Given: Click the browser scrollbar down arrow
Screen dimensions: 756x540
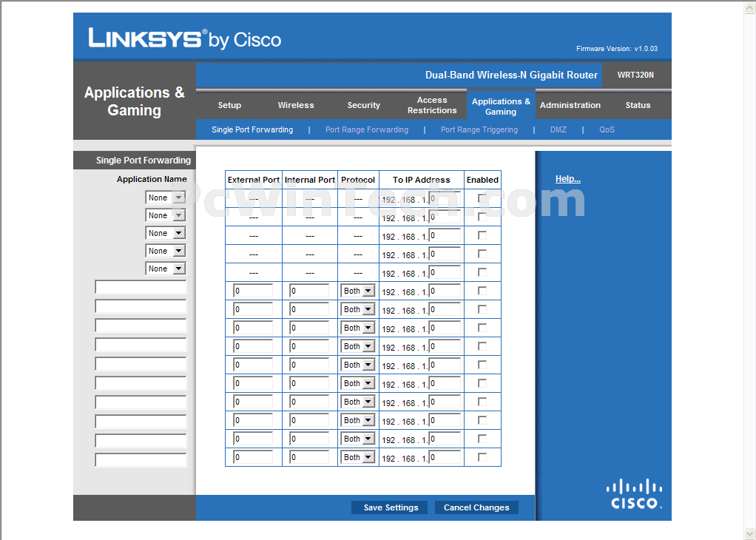Looking at the screenshot, I should pyautogui.click(x=751, y=533).
